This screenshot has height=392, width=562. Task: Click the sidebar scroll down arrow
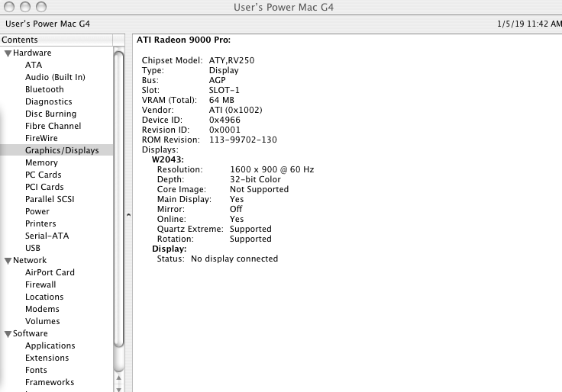118,389
